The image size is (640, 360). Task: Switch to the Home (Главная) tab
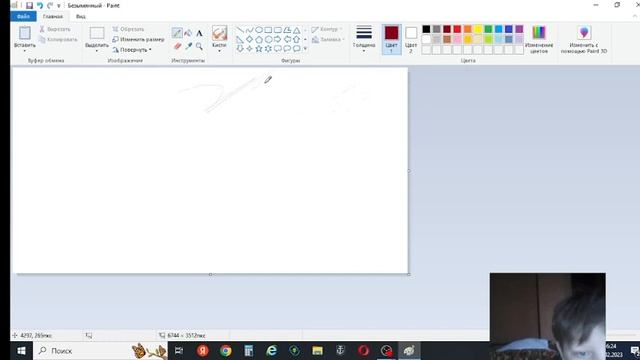(53, 16)
